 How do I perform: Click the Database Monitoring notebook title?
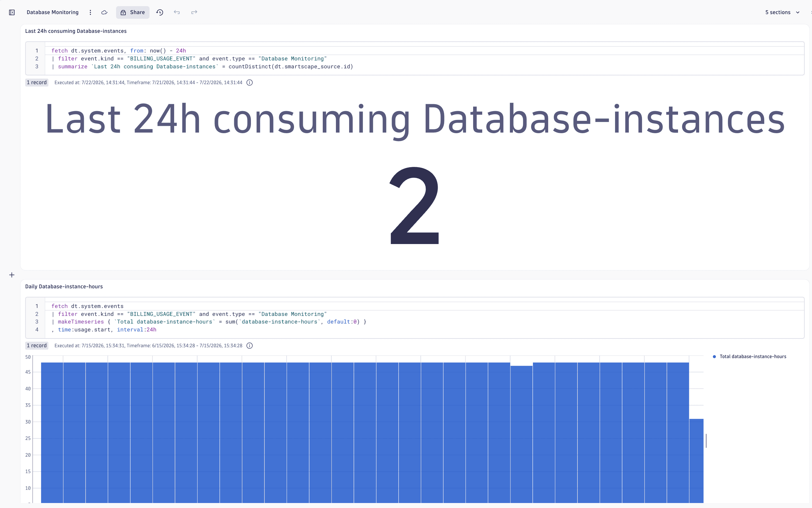pos(52,12)
